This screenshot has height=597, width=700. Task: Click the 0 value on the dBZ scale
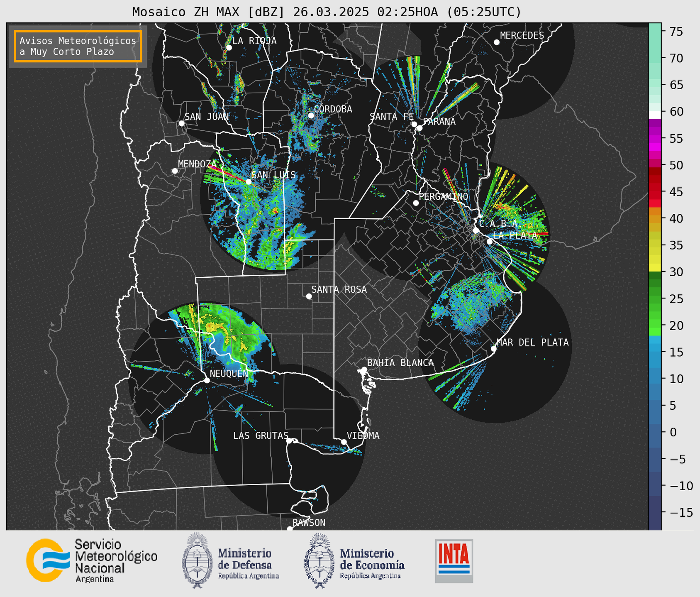(673, 432)
